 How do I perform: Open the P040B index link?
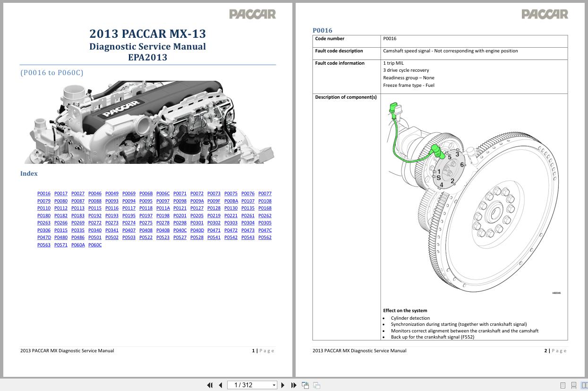(163, 230)
